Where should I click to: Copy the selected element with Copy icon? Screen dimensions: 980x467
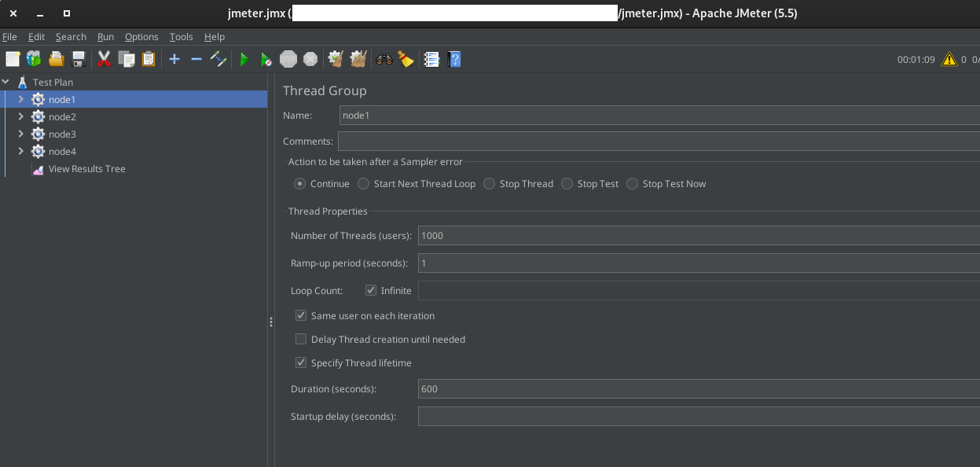pos(126,59)
